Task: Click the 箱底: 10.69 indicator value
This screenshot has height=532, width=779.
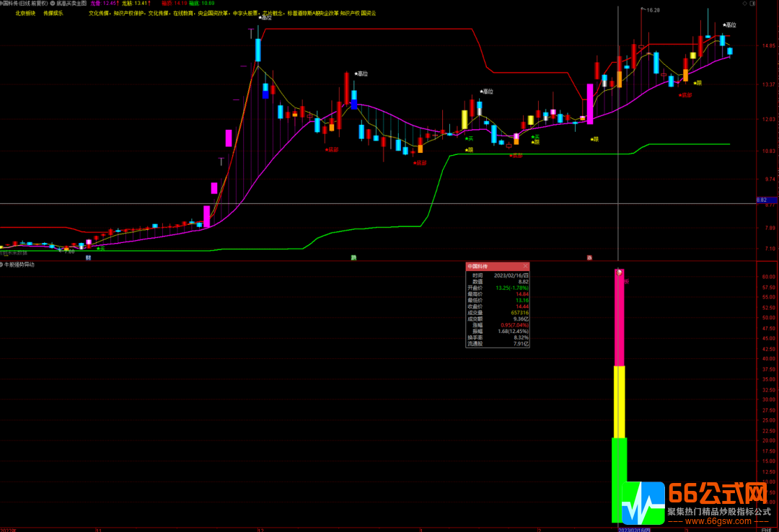Action: click(202, 3)
